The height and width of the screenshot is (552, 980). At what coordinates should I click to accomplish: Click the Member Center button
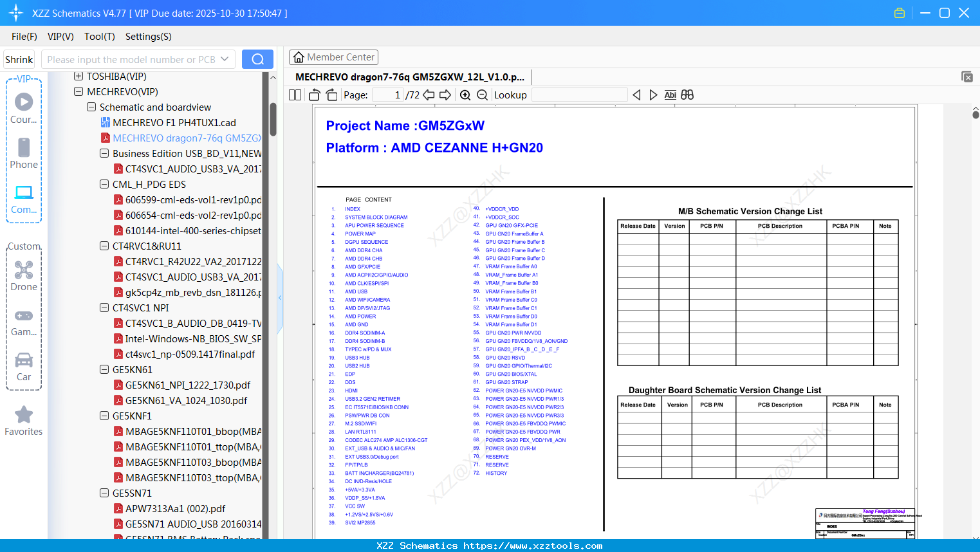click(333, 57)
